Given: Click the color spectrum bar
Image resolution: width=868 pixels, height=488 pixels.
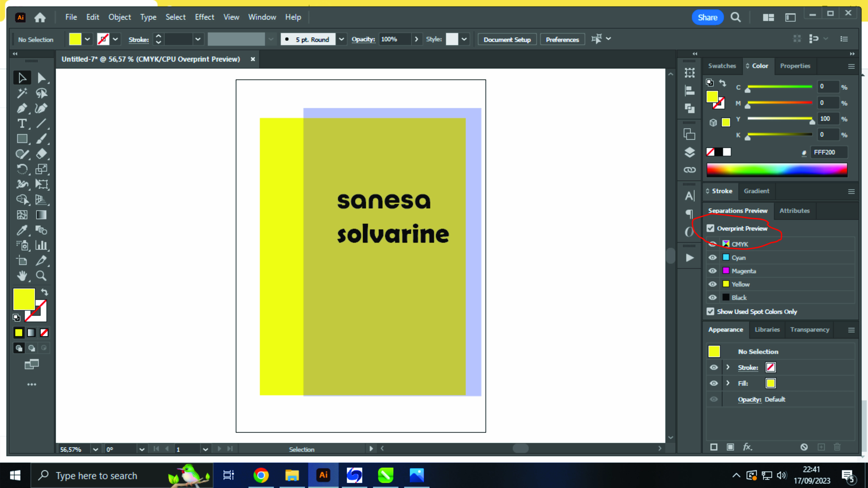Looking at the screenshot, I should click(x=777, y=170).
